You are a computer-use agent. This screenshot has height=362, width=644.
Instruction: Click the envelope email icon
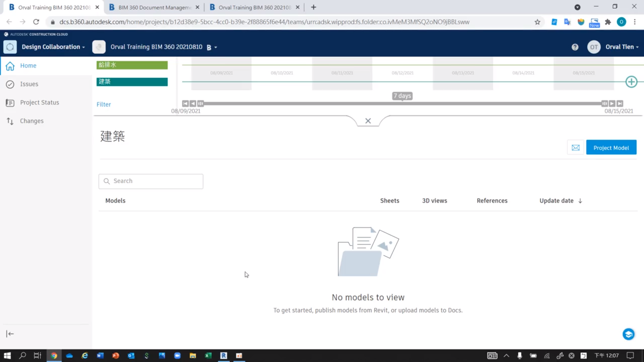coord(576,147)
